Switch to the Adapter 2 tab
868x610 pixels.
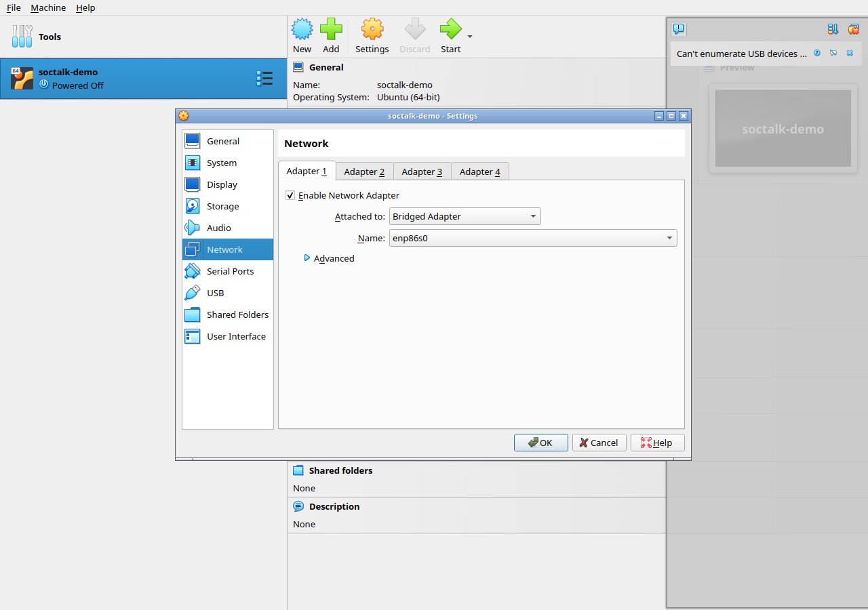pos(364,171)
